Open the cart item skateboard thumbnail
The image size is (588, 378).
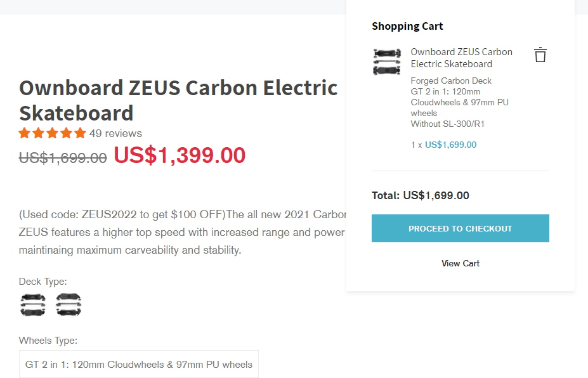point(387,62)
